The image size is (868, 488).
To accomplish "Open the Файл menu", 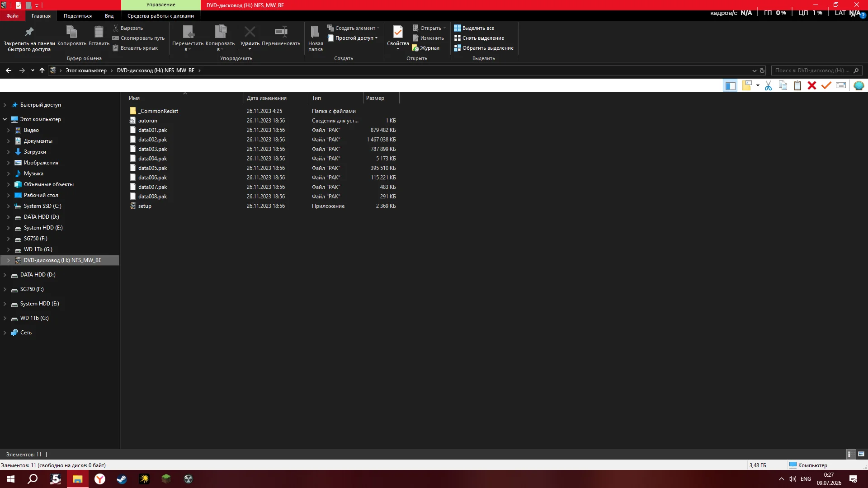I will 12,16.
